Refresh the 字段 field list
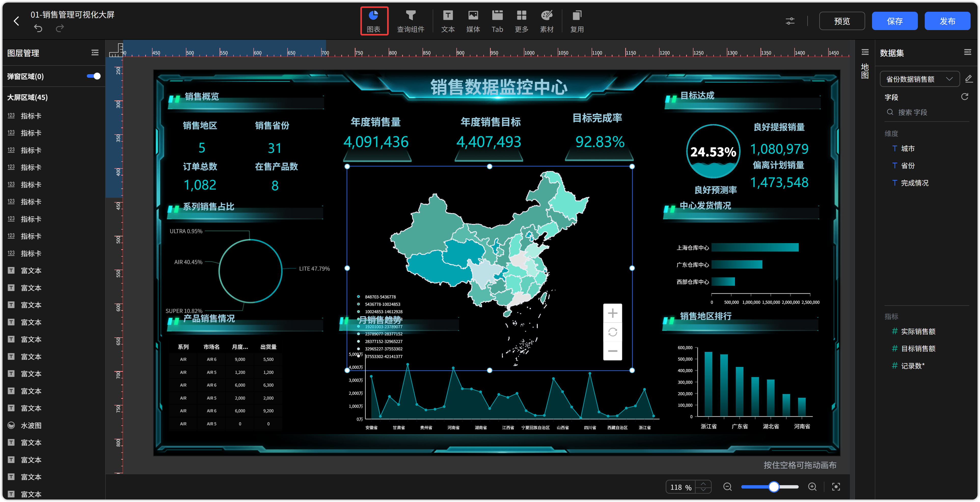 click(x=964, y=97)
